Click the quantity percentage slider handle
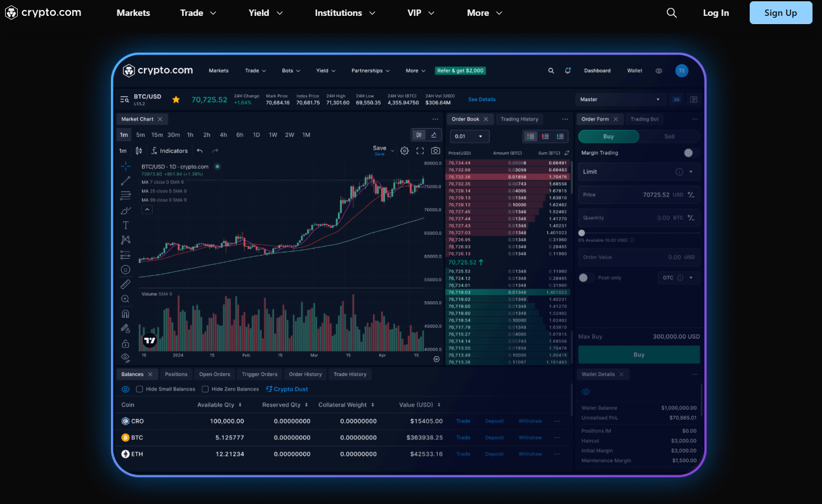This screenshot has width=822, height=504. pos(582,233)
